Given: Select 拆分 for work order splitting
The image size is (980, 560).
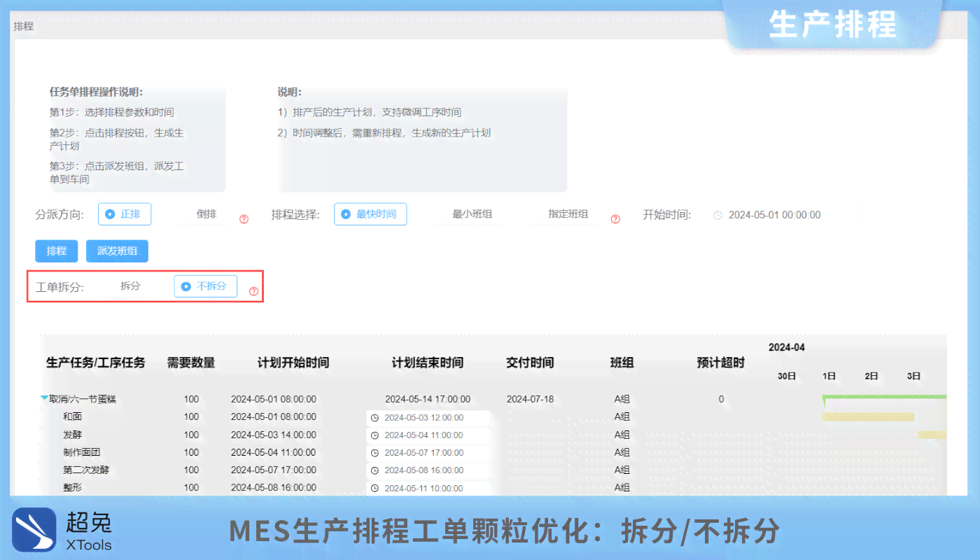Looking at the screenshot, I should 130,286.
